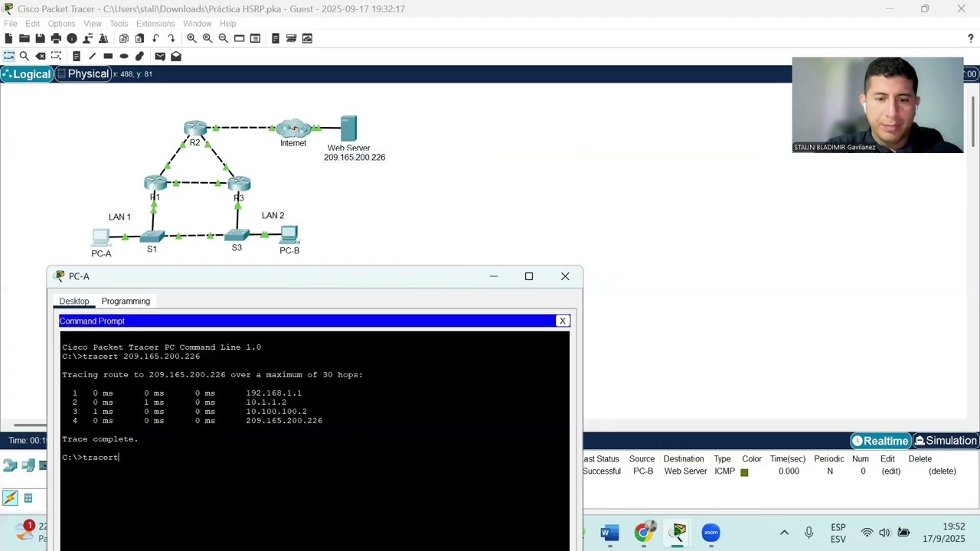
Task: Switch to the Physical workspace view
Action: [83, 74]
